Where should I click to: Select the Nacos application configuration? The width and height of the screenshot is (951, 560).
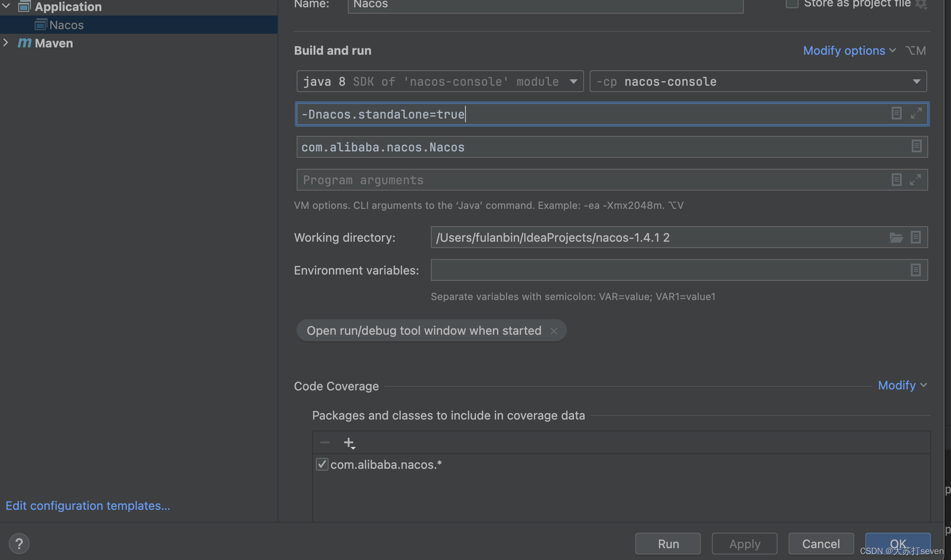point(138,25)
